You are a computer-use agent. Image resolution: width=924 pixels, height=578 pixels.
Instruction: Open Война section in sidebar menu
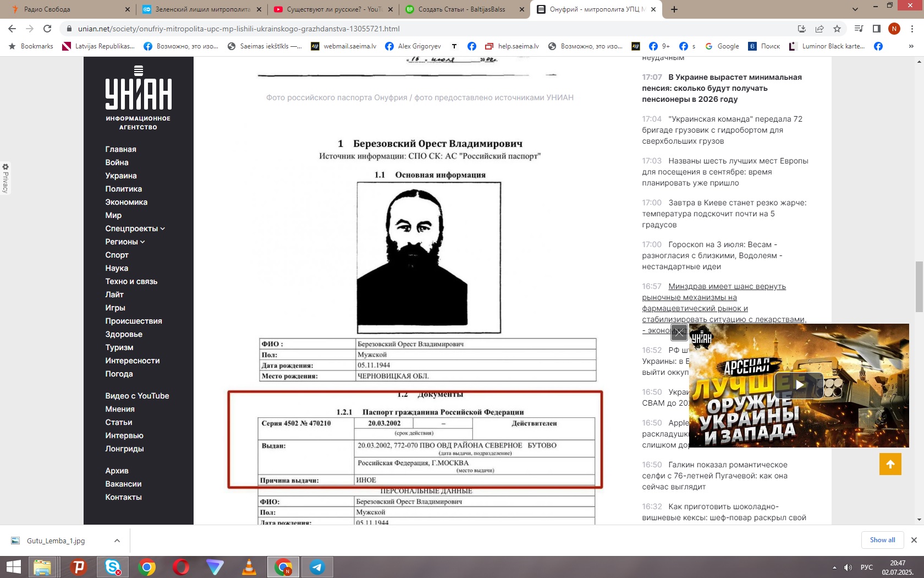[117, 162]
